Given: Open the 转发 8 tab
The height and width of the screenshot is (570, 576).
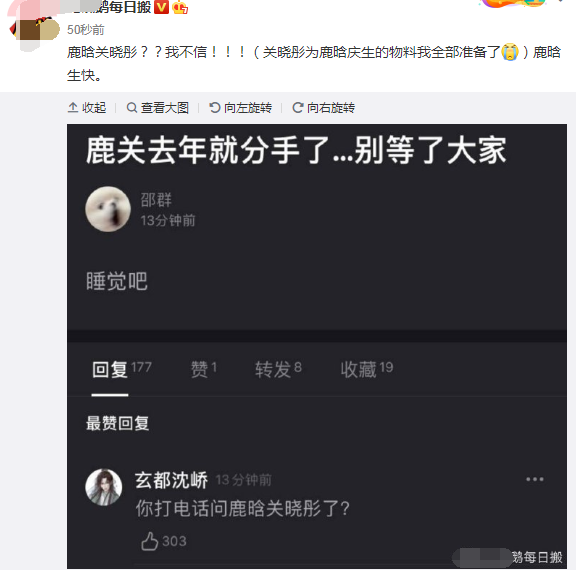Looking at the screenshot, I should pyautogui.click(x=278, y=369).
